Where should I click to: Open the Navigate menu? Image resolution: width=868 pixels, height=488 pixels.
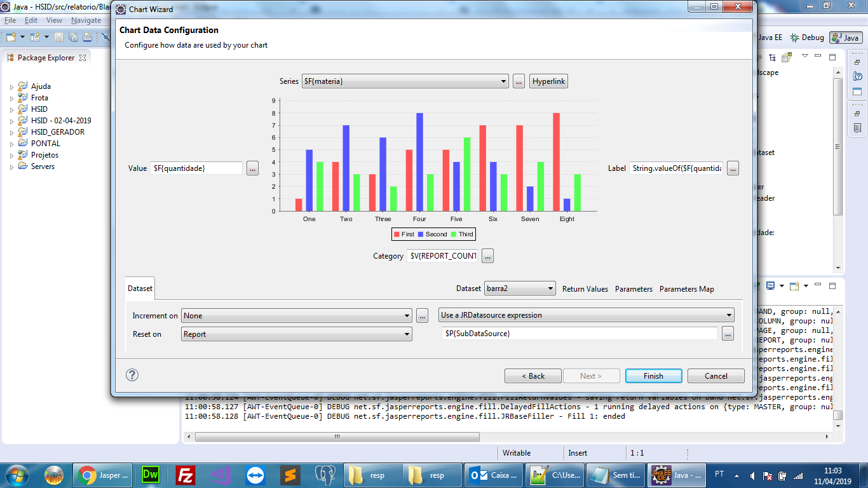(x=86, y=20)
